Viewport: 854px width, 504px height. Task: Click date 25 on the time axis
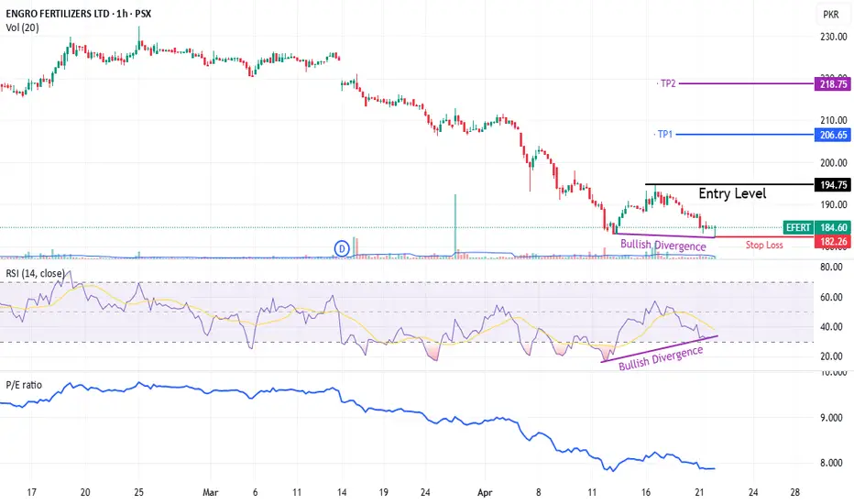tap(139, 493)
